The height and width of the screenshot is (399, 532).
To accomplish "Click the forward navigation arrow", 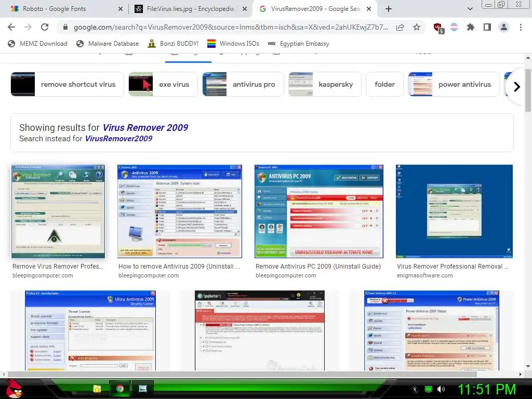I will point(28,27).
